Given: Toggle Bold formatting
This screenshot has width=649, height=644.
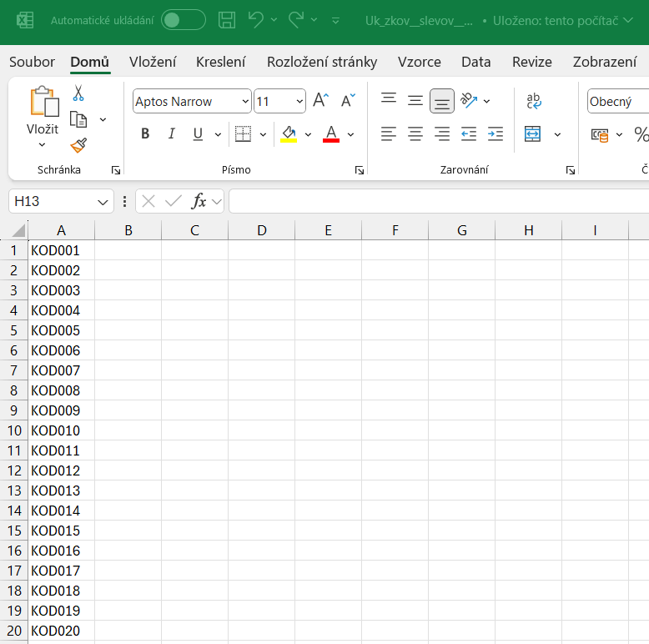Looking at the screenshot, I should point(145,133).
